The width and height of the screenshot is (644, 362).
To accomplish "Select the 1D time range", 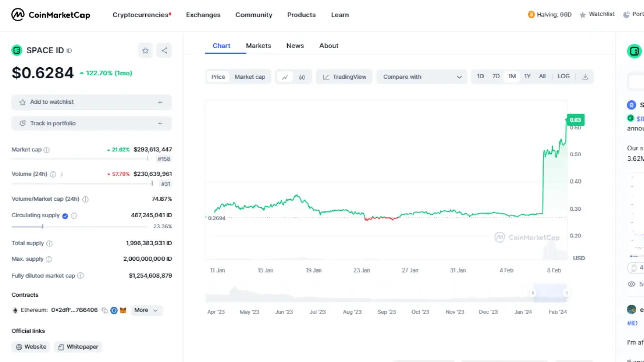I will (x=480, y=76).
